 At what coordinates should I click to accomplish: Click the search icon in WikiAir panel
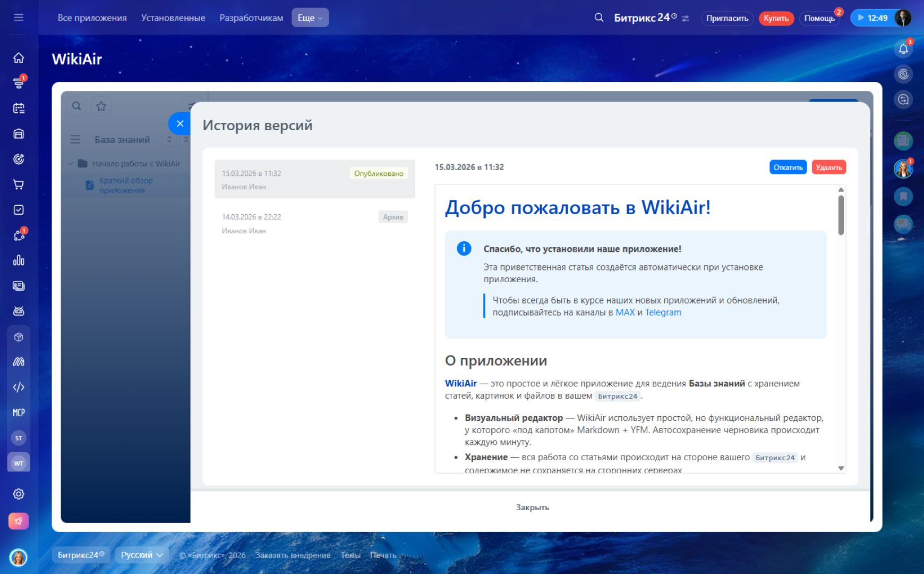tap(76, 106)
